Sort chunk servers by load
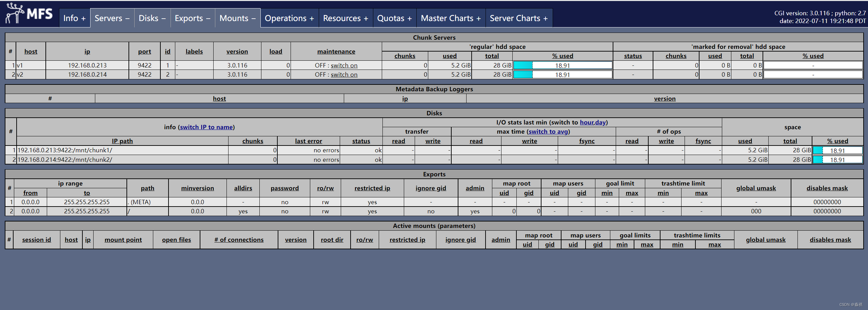The width and height of the screenshot is (868, 310). 276,52
